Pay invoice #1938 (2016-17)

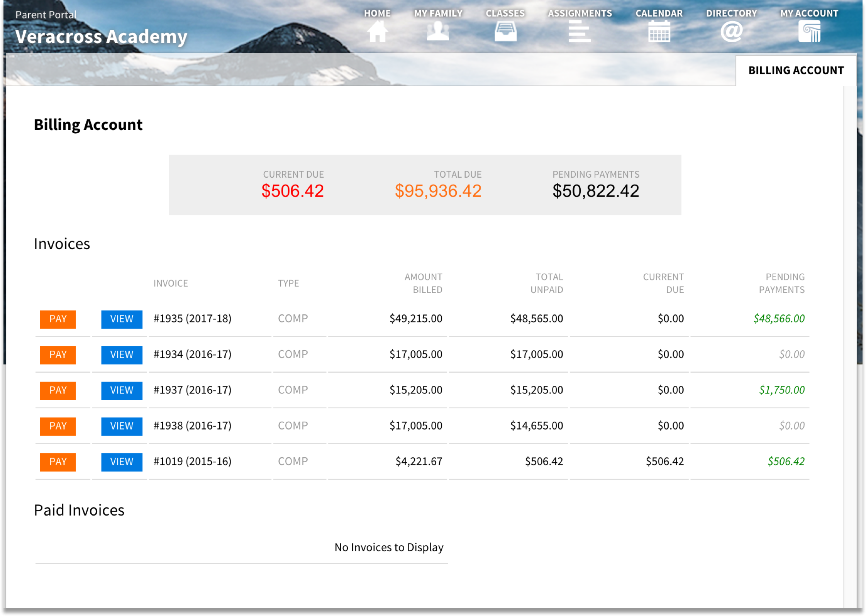point(58,426)
